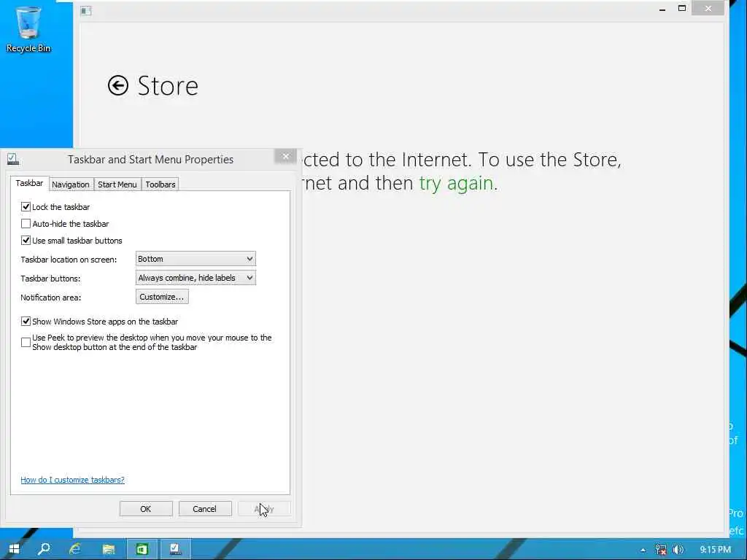Close the Taskbar and Start Menu Properties dialog
Screen dimensions: 747x560
tap(285, 156)
